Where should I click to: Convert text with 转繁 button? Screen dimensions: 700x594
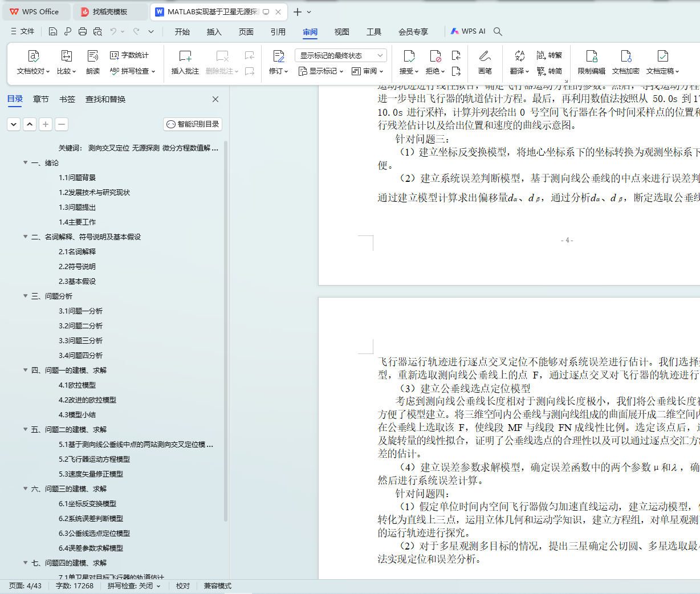pyautogui.click(x=550, y=55)
